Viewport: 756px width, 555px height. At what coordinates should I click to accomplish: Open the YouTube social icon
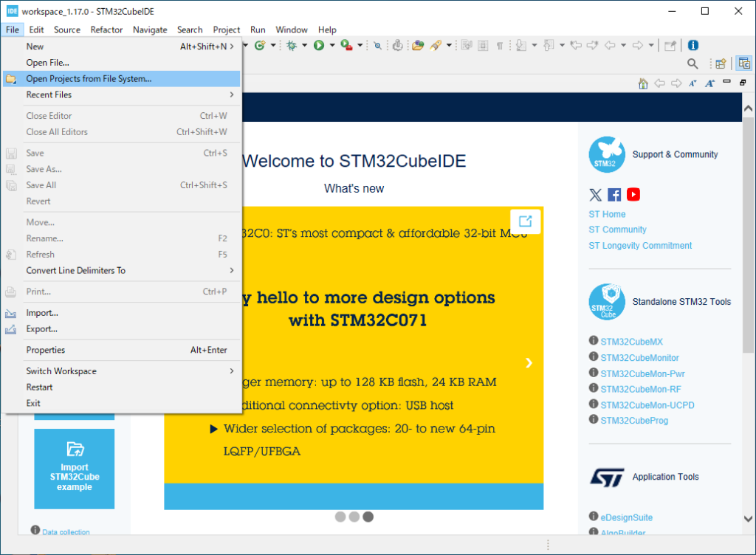click(633, 194)
